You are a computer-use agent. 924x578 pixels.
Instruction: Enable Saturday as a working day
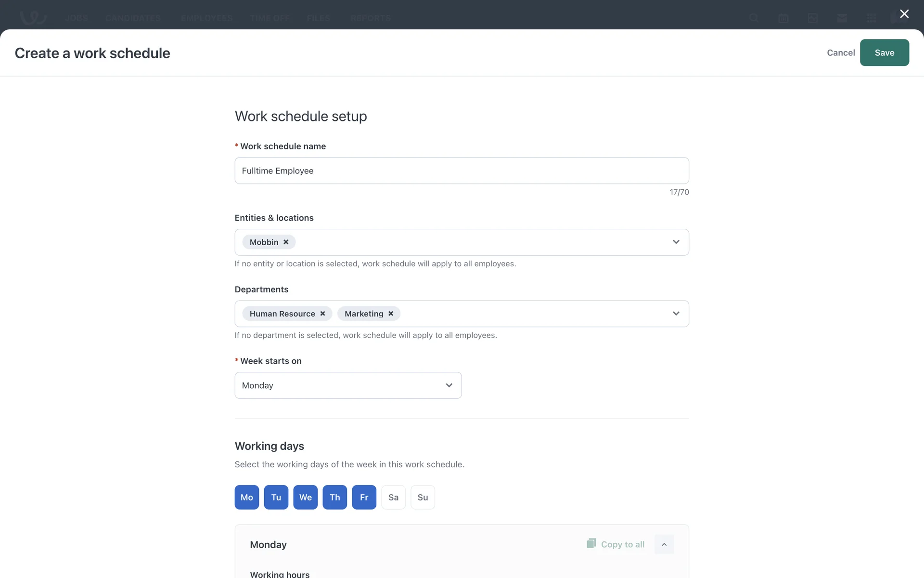click(394, 497)
